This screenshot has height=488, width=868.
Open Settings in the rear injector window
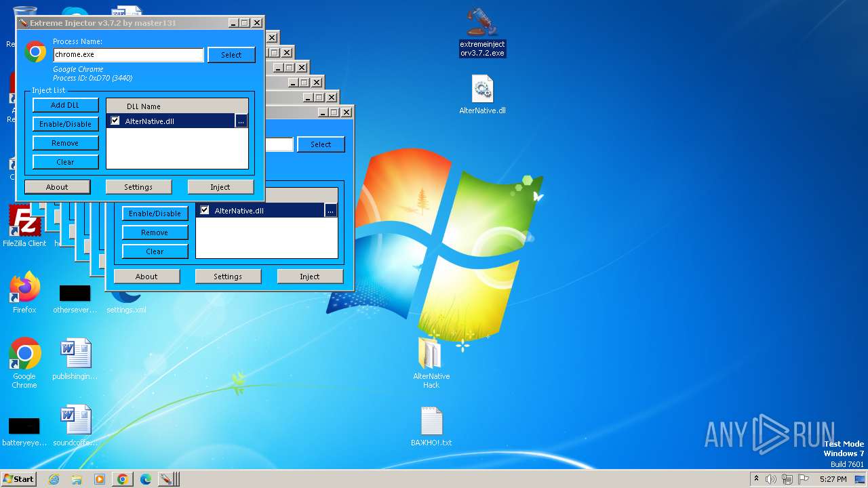(x=228, y=277)
